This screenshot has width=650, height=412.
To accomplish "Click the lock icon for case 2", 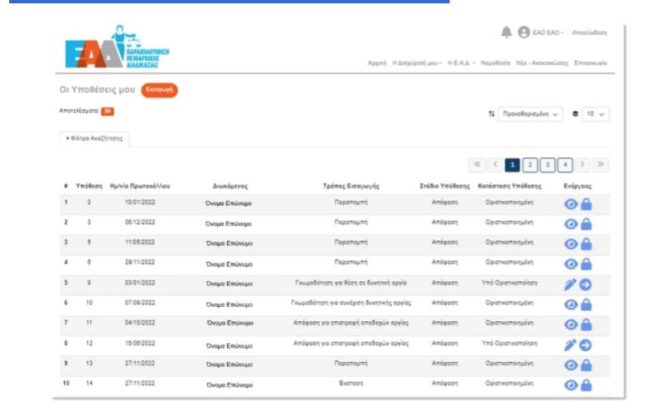I will click(586, 202).
